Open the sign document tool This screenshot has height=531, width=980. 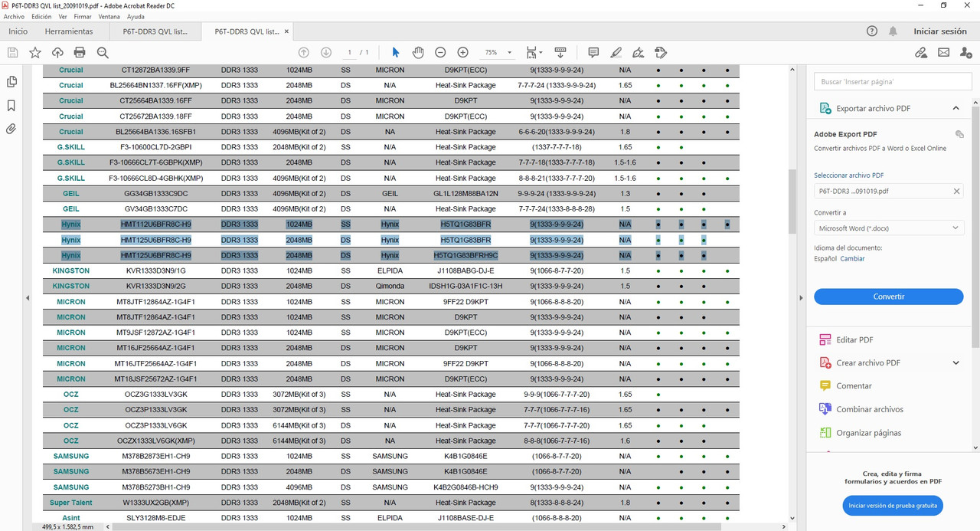coord(639,52)
